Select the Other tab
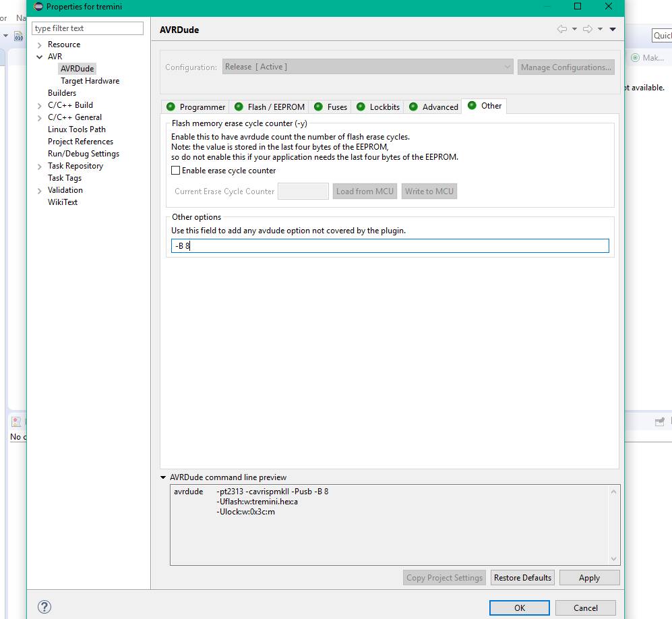Viewport: 672px width, 619px height. 485,105
